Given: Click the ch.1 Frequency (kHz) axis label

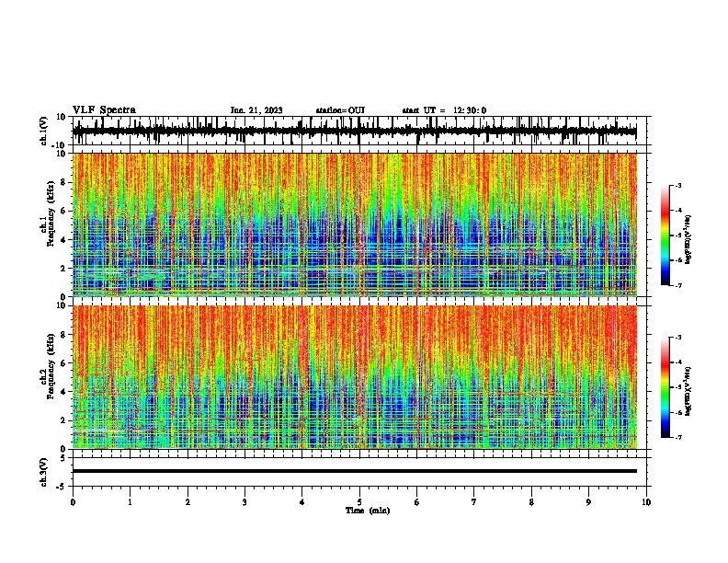Looking at the screenshot, I should click(48, 213).
